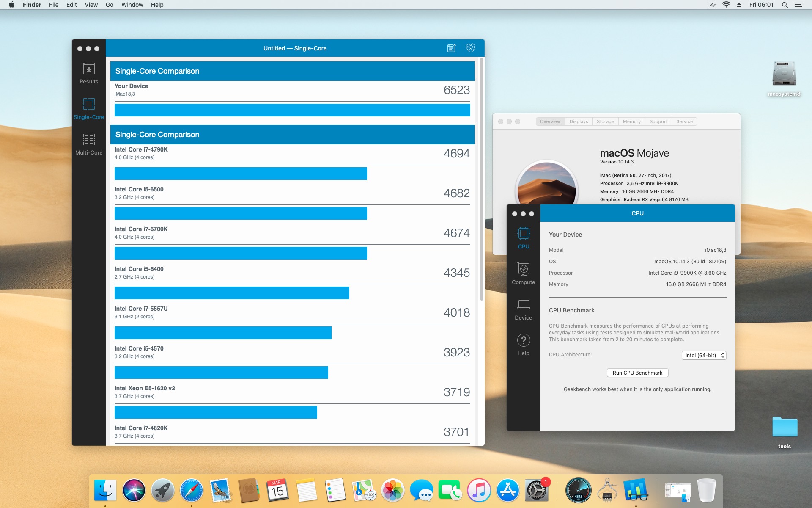This screenshot has height=508, width=812.
Task: Select the CPU sidebar icon
Action: click(x=523, y=238)
